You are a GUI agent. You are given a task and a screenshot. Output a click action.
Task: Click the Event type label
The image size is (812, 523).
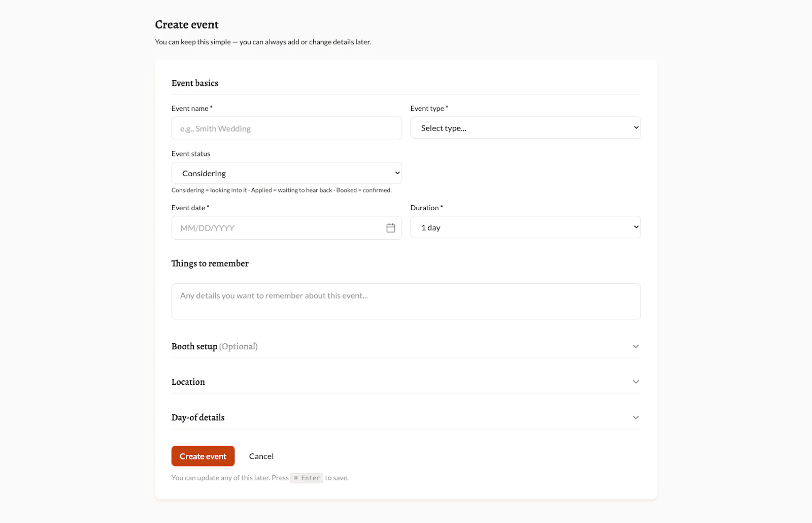coord(429,108)
